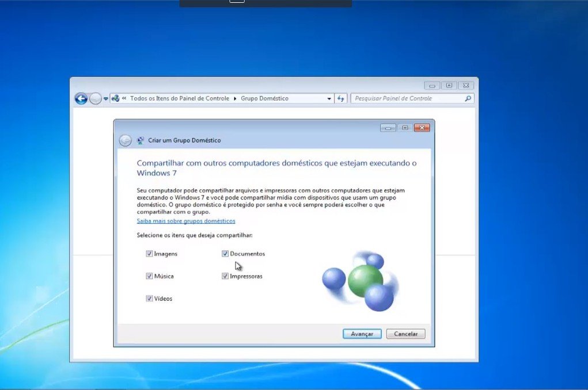Viewport: 588px width, 390px height.
Task: Disable sharing of Impressoras
Action: point(225,276)
